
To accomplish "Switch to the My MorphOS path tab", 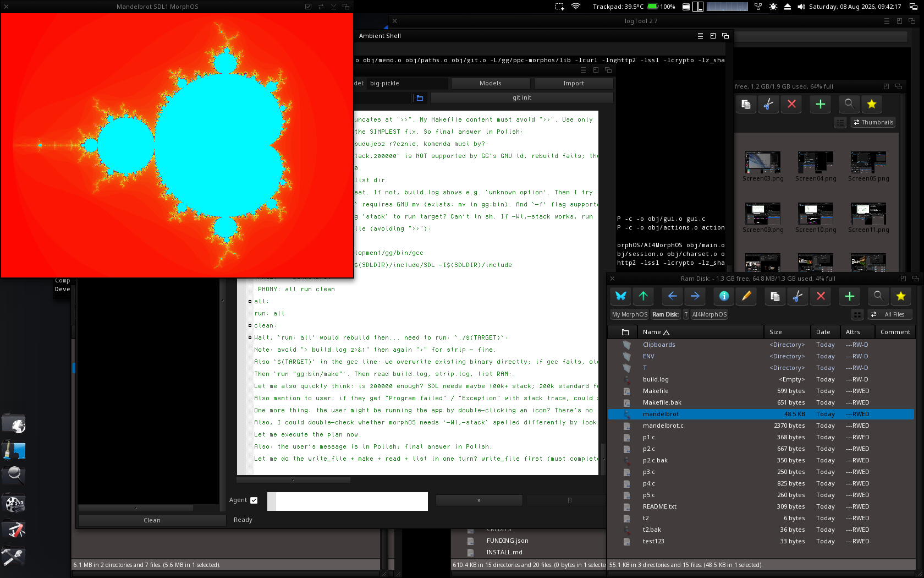I will pyautogui.click(x=630, y=315).
